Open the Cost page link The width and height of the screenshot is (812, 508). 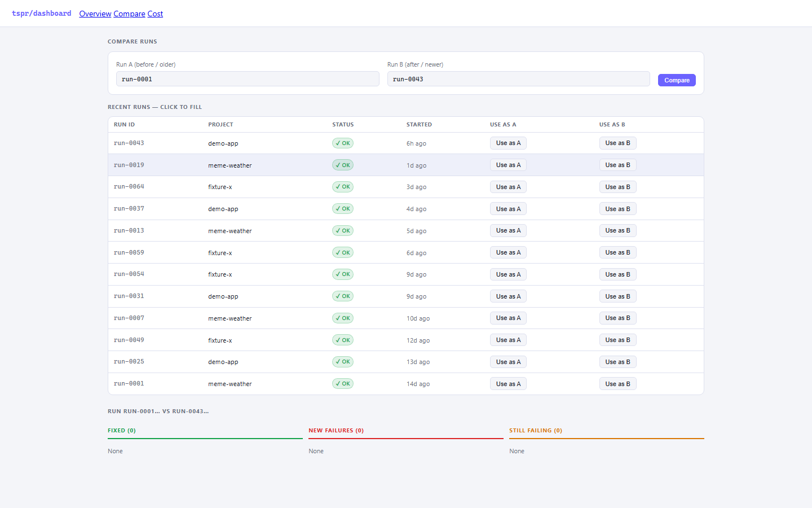point(155,14)
